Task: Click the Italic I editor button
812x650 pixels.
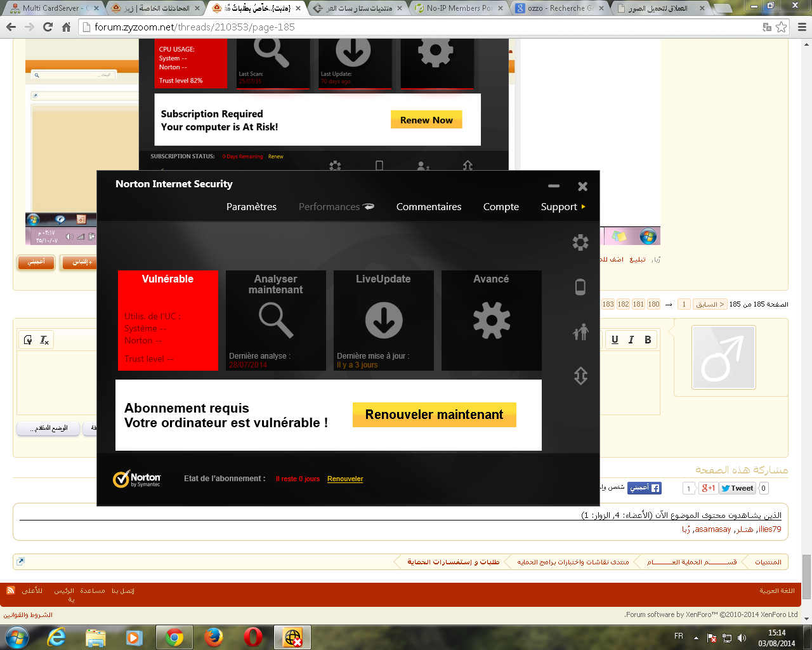Action: [631, 340]
